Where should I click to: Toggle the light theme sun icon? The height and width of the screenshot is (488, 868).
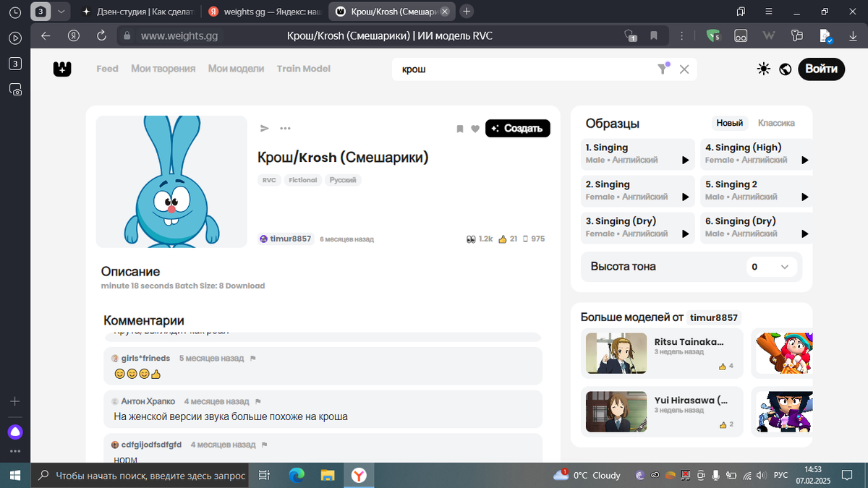pos(764,69)
